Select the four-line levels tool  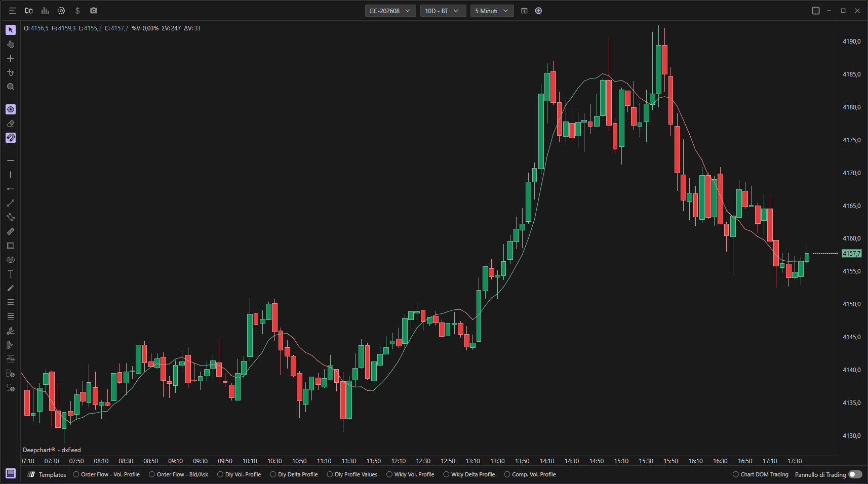[11, 316]
